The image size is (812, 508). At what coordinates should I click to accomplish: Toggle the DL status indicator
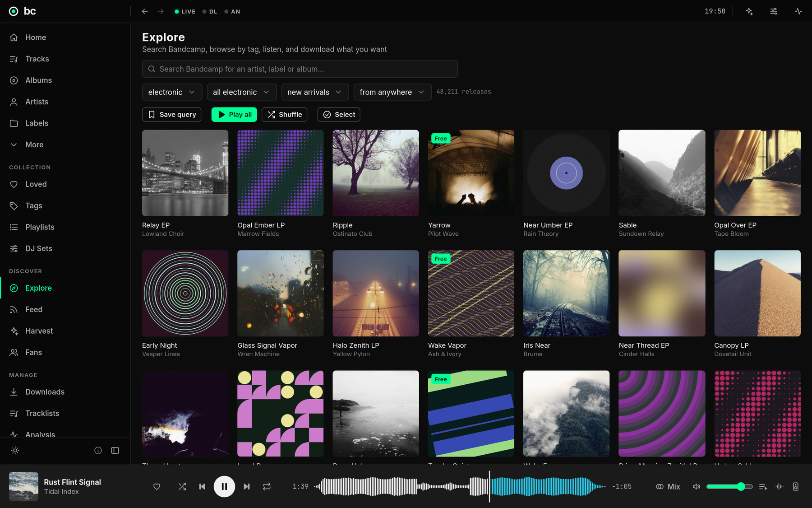[x=210, y=11]
